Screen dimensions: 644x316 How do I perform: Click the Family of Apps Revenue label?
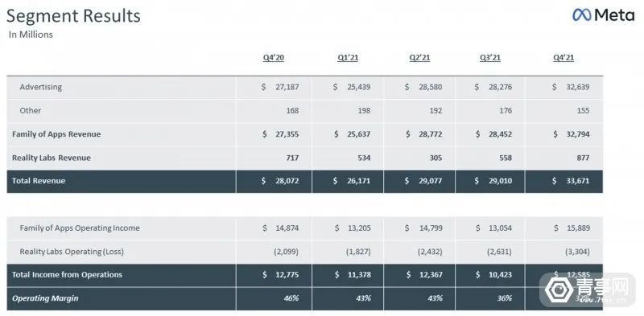(56, 134)
